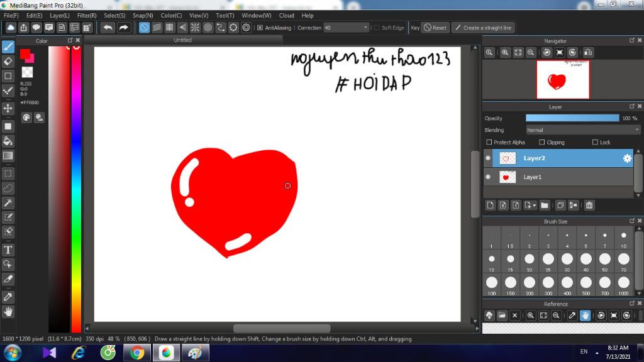Select the Lasso tool
Image resolution: width=644 pixels, height=362 pixels.
(x=8, y=189)
